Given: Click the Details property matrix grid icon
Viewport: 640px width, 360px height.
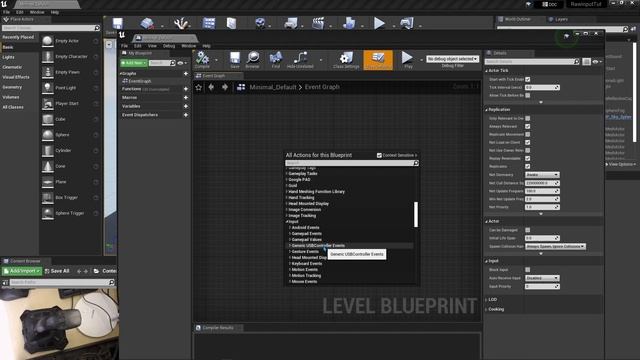Looking at the screenshot, I should tap(587, 62).
